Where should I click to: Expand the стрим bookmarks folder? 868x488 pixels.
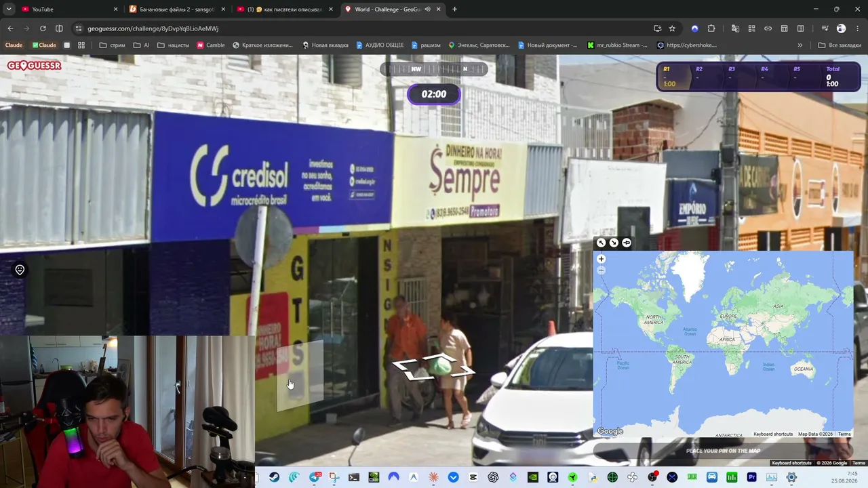(112, 45)
